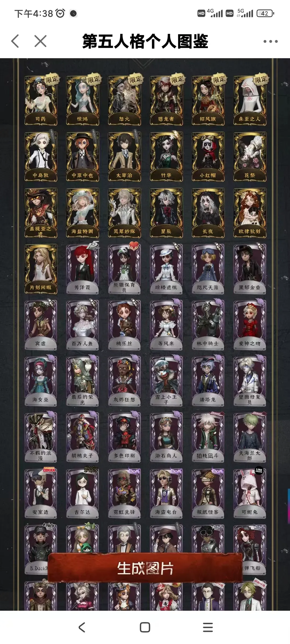Tap the 生成图片 button

[145, 568]
